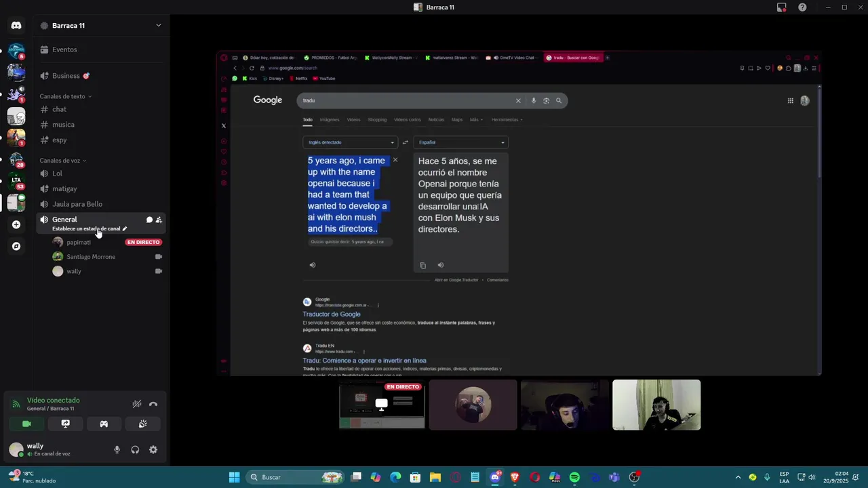Open the chat text channel
Viewport: 868px width, 488px height.
tap(102, 109)
